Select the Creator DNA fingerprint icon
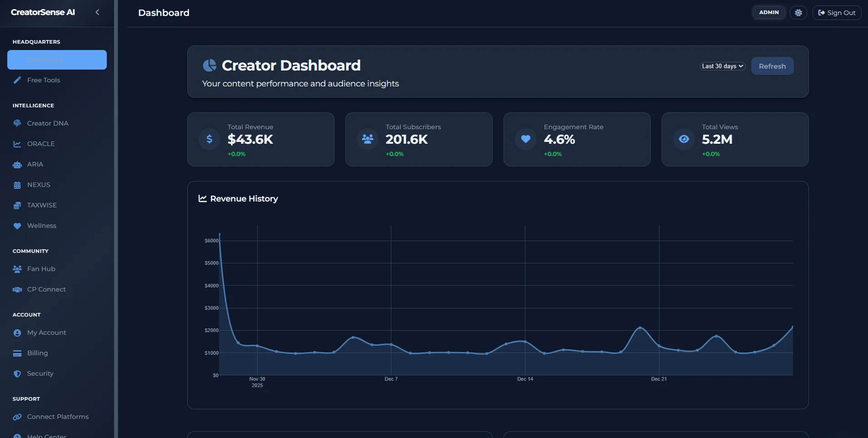 pos(17,123)
